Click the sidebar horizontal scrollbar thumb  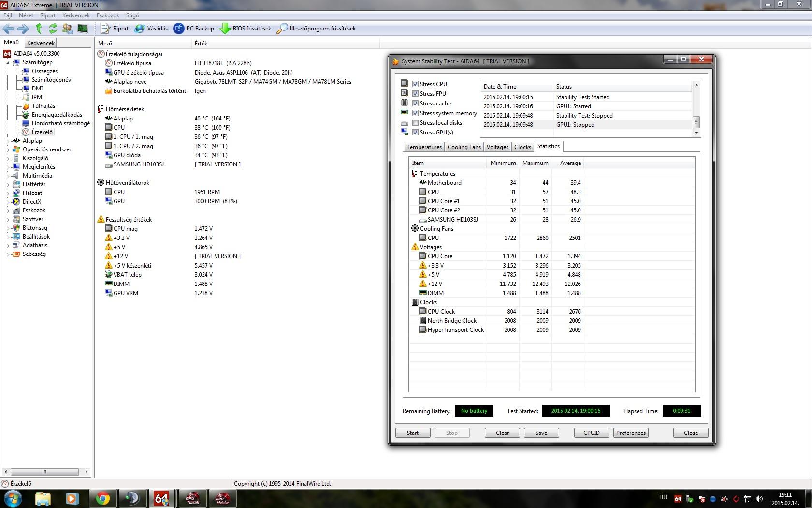pyautogui.click(x=44, y=472)
